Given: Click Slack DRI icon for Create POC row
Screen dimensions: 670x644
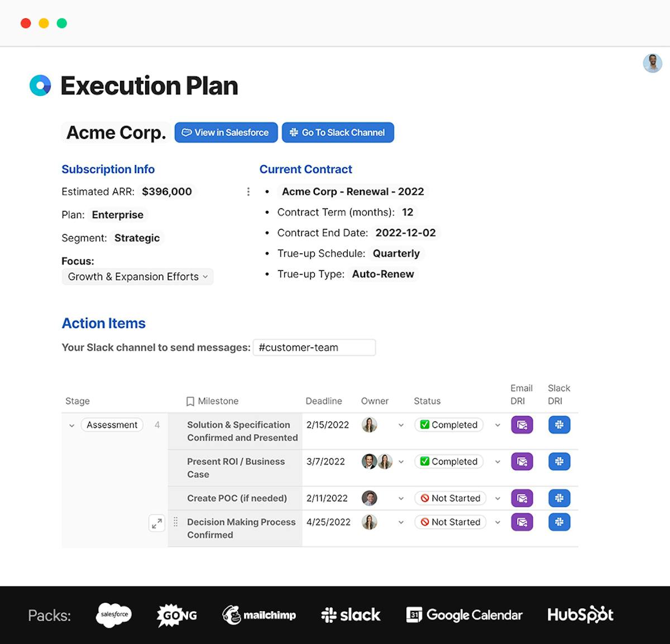Looking at the screenshot, I should click(x=559, y=498).
